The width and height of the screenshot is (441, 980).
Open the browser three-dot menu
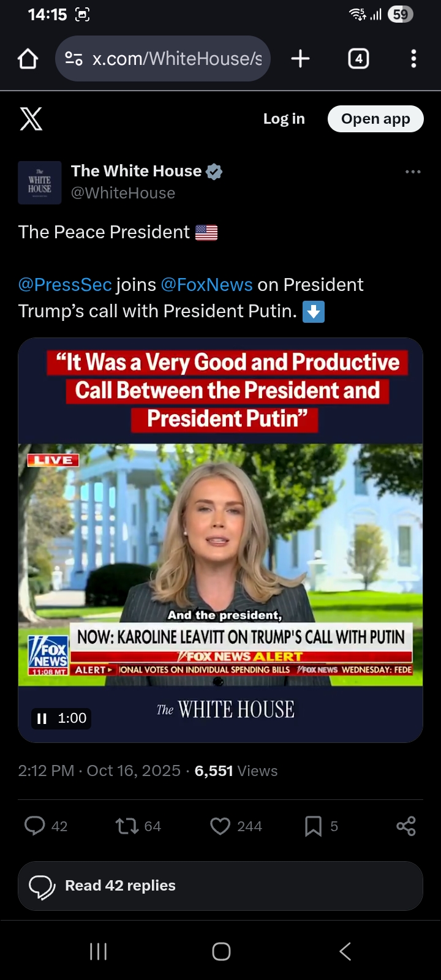tap(414, 59)
